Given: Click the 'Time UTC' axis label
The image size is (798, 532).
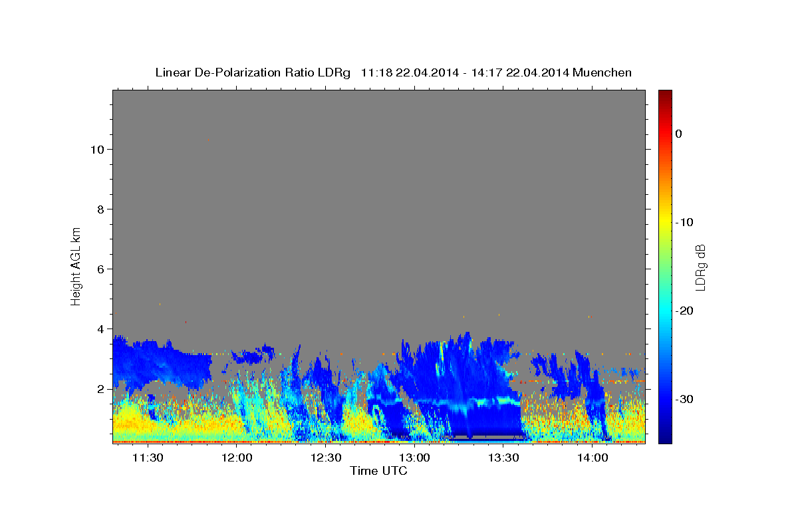Looking at the screenshot, I should click(x=378, y=471).
